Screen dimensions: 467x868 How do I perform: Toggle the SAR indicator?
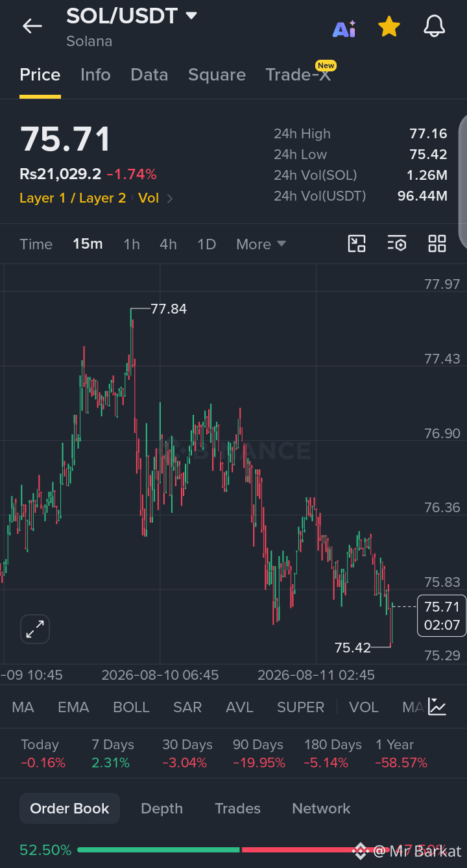187,707
